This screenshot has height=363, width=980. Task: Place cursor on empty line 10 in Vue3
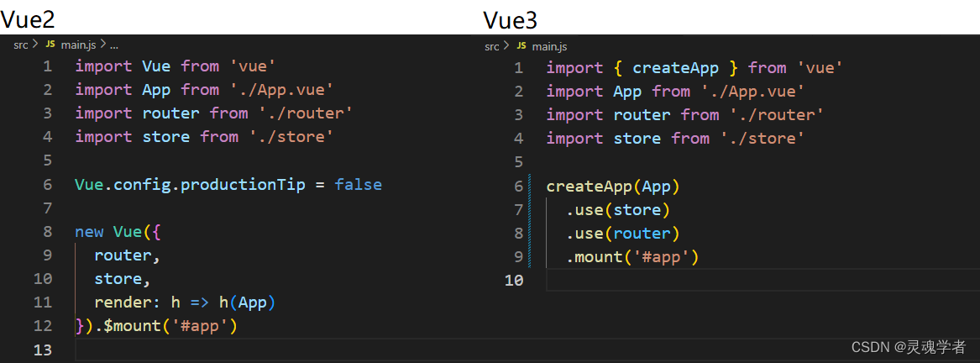tap(763, 281)
